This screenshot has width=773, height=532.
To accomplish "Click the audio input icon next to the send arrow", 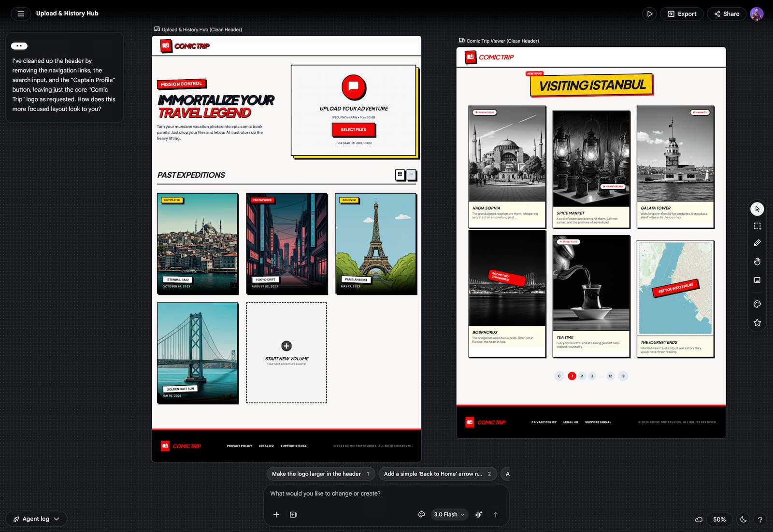I will (x=478, y=515).
